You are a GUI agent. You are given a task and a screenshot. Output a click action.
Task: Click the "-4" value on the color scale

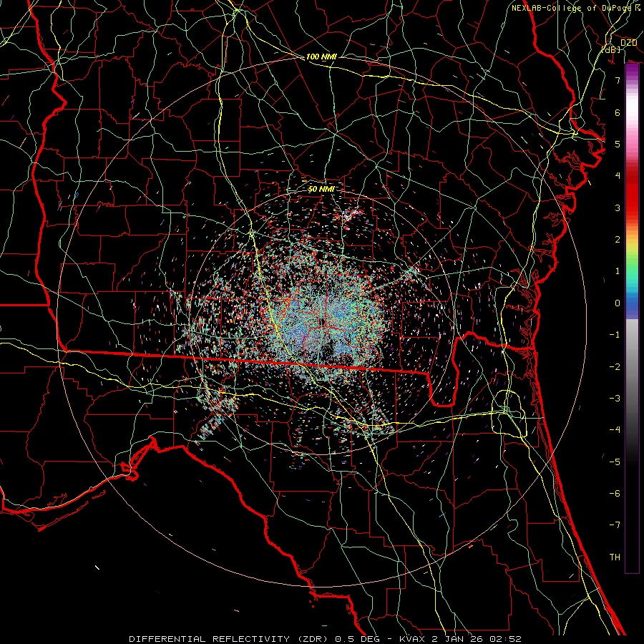(615, 430)
